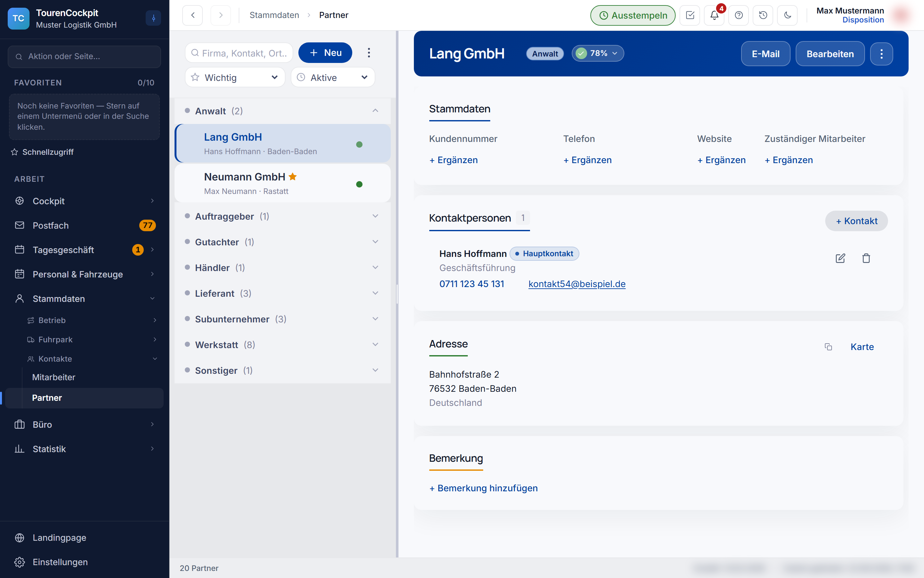This screenshot has height=578, width=924.
Task: Open Landingpage globe item
Action: (84, 538)
